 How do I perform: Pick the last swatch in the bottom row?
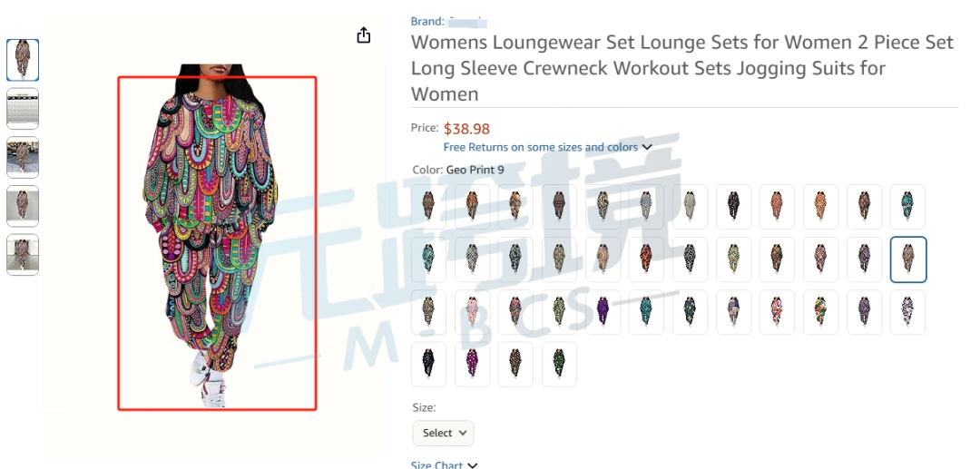pos(559,364)
